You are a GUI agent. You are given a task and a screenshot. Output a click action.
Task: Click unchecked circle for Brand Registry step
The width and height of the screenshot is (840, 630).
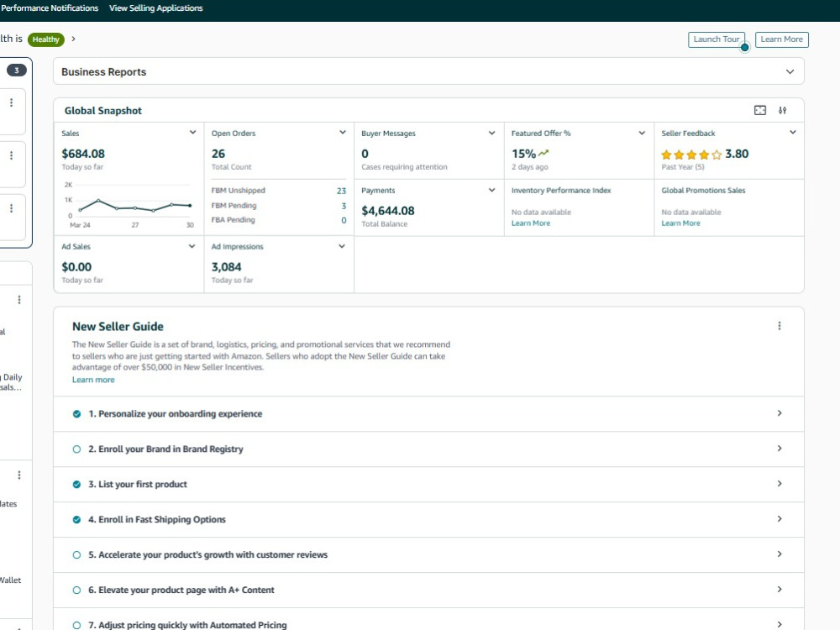click(x=76, y=449)
